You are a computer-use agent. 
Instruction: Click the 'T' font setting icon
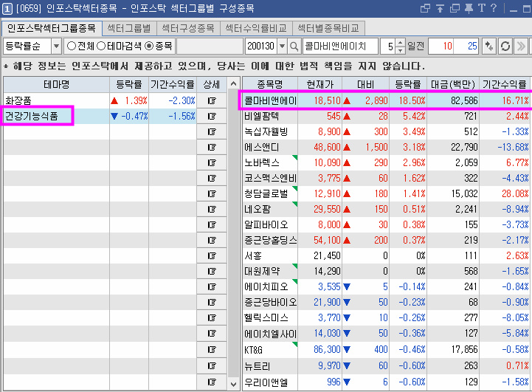pyautogui.click(x=481, y=8)
